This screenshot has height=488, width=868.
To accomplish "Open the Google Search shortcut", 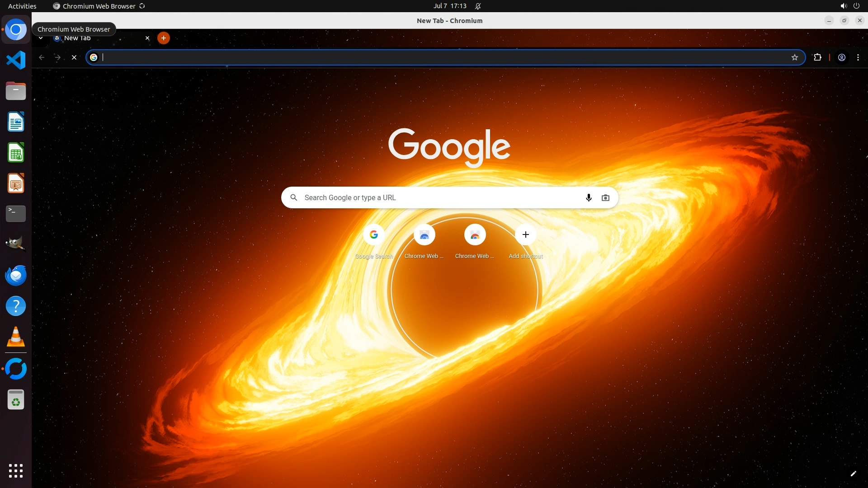I will (x=373, y=235).
